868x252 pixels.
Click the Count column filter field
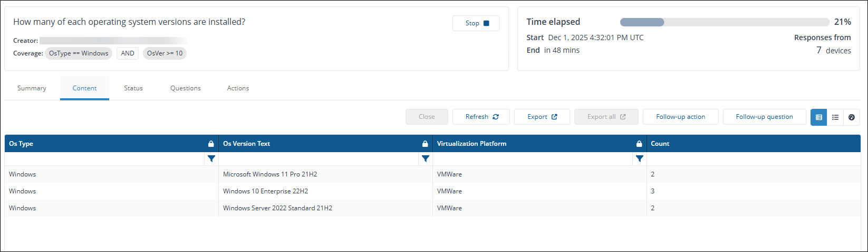[x=753, y=158]
